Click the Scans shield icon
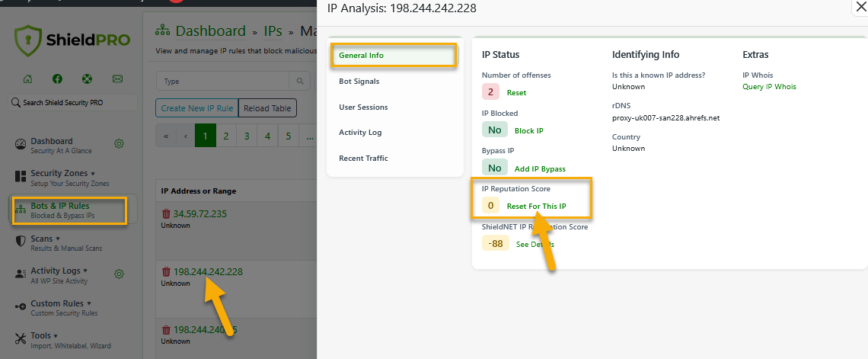 click(x=21, y=242)
